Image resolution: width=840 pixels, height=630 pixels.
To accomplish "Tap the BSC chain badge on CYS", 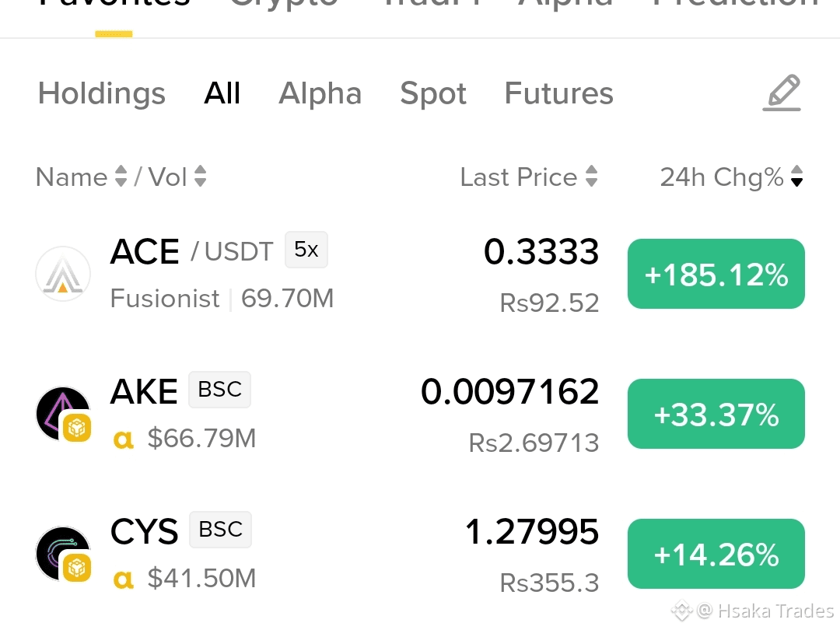I will click(x=220, y=530).
